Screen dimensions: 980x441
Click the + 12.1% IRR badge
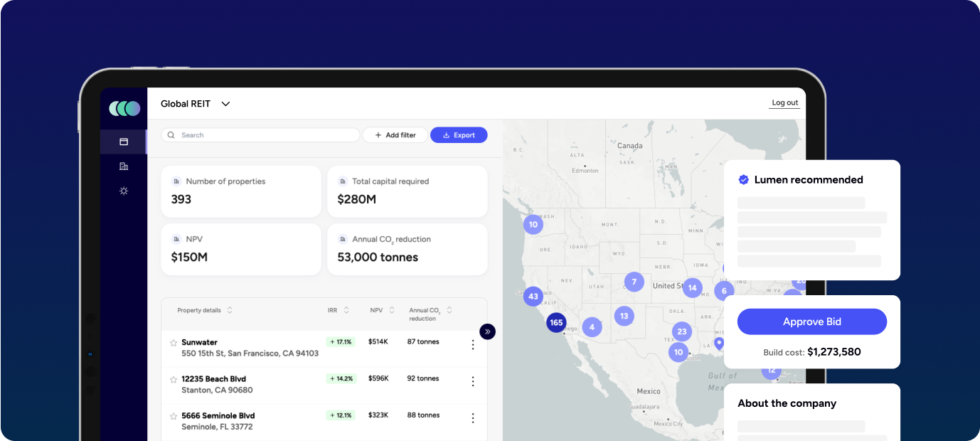[341, 415]
